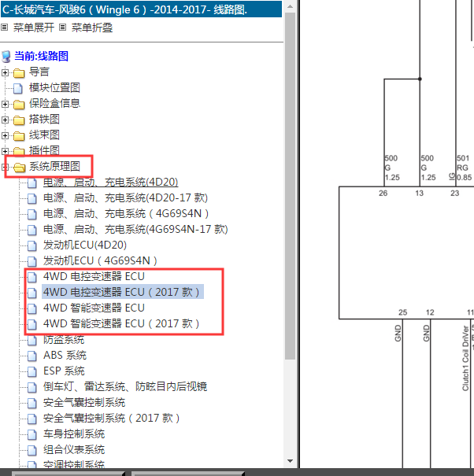Click page icon beside 4WD 智能变速器 ECU（2017 款）

[32, 324]
